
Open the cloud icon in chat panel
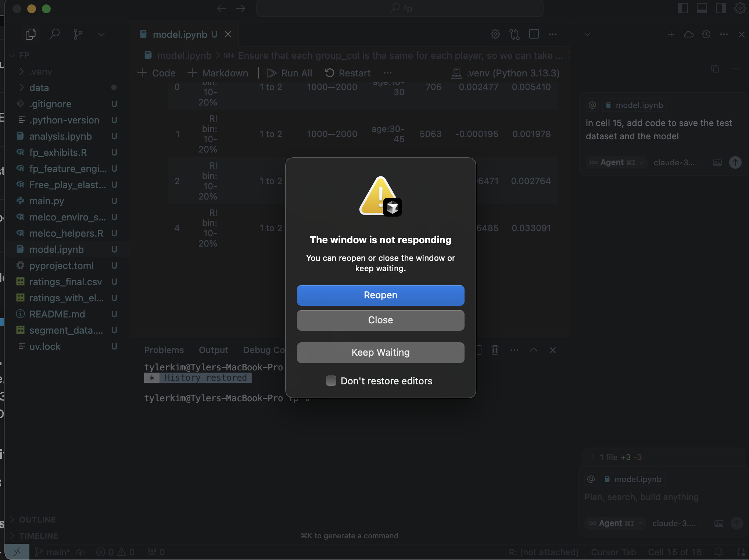coord(689,34)
